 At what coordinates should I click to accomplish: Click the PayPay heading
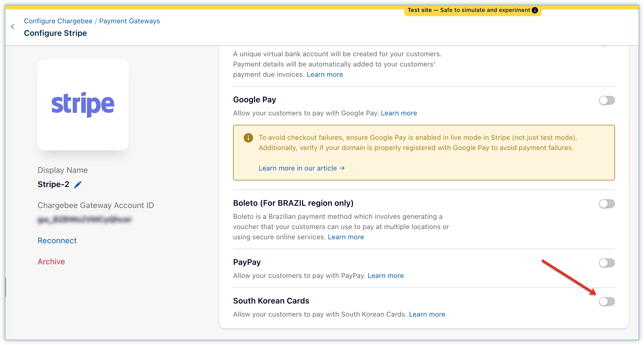click(x=247, y=262)
